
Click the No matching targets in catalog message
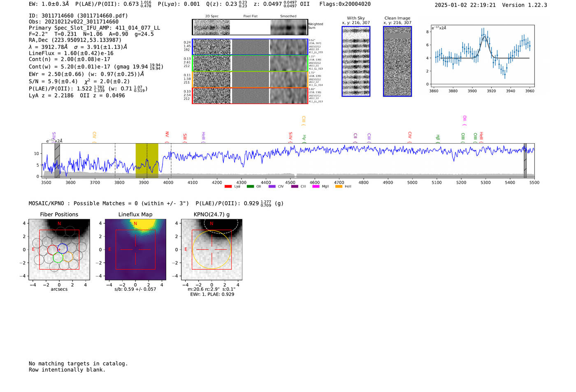(78, 364)
